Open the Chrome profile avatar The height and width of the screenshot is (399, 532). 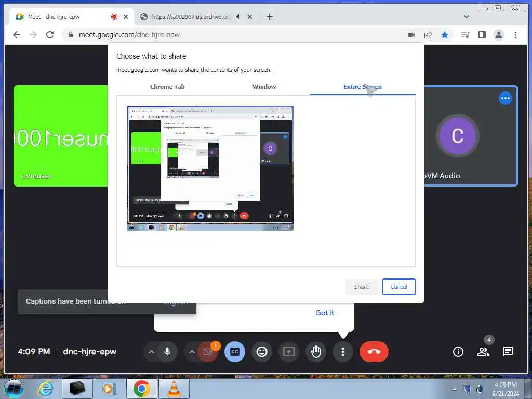[498, 35]
